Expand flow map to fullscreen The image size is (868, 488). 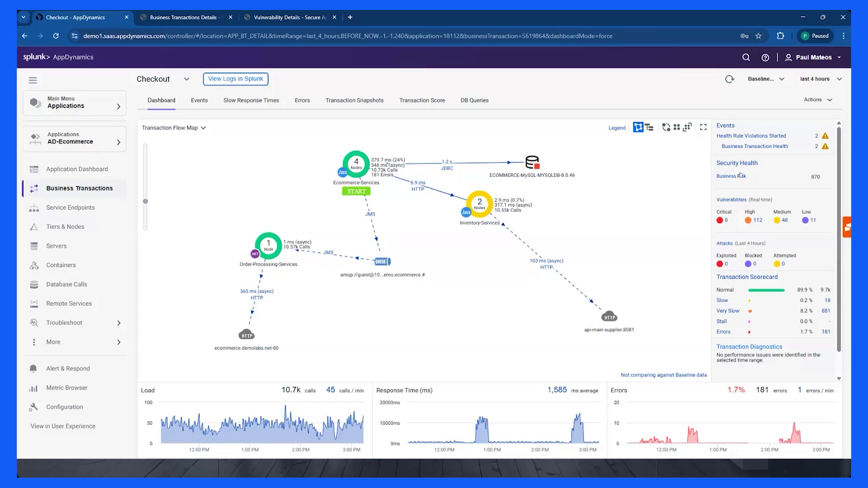pos(703,127)
